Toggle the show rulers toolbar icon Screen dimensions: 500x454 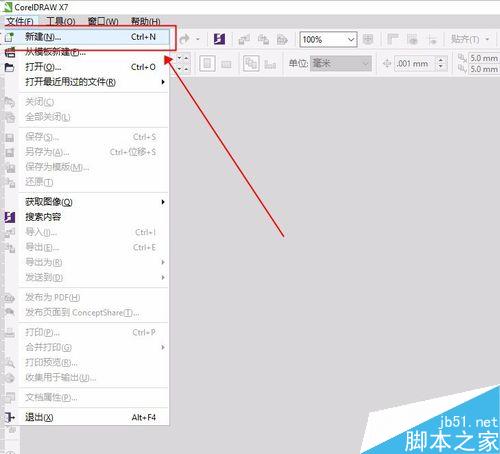click(x=393, y=40)
